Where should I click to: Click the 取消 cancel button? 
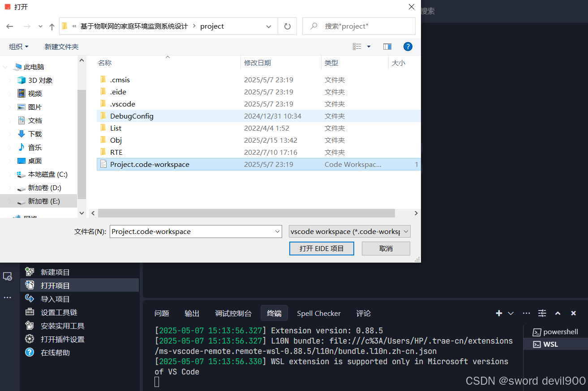click(x=386, y=248)
